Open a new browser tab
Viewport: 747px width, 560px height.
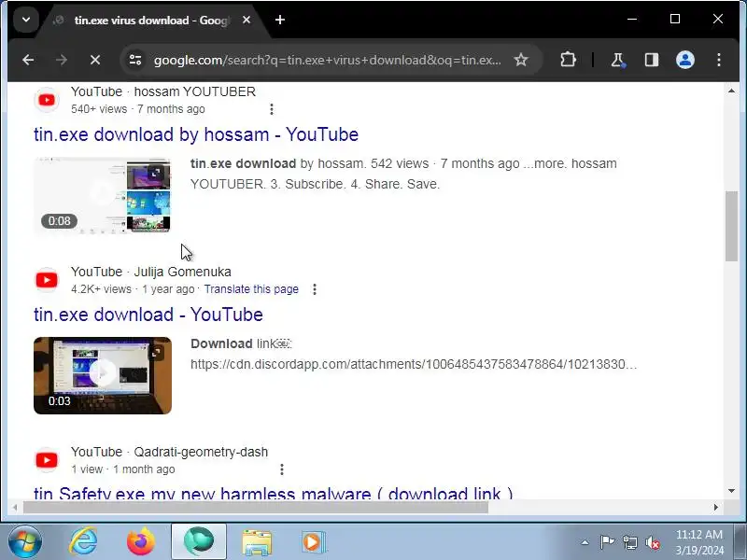280,20
